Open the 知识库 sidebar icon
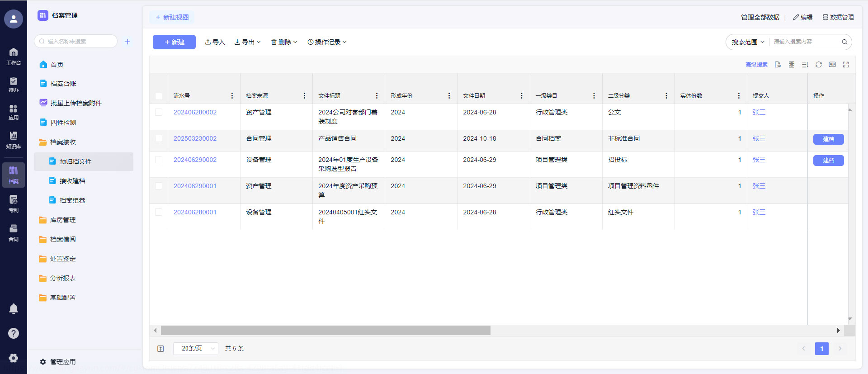 tap(14, 140)
